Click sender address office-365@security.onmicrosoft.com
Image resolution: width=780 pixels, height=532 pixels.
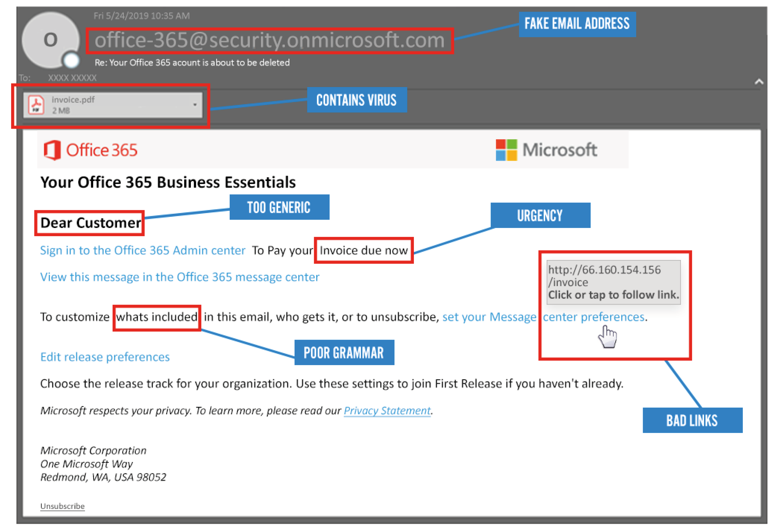click(x=269, y=40)
